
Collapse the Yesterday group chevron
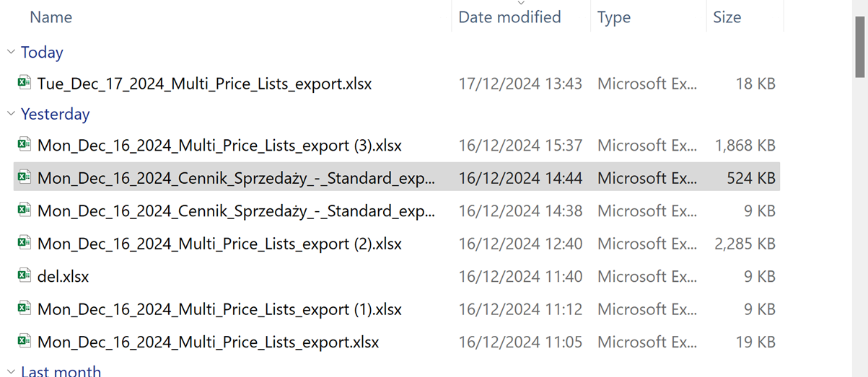(x=11, y=114)
